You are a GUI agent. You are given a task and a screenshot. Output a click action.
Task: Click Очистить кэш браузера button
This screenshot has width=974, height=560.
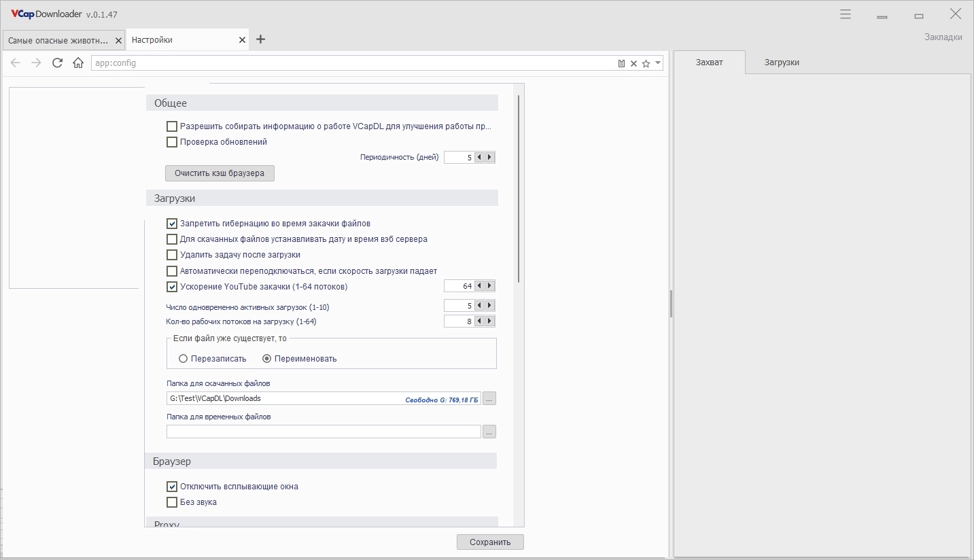click(220, 173)
